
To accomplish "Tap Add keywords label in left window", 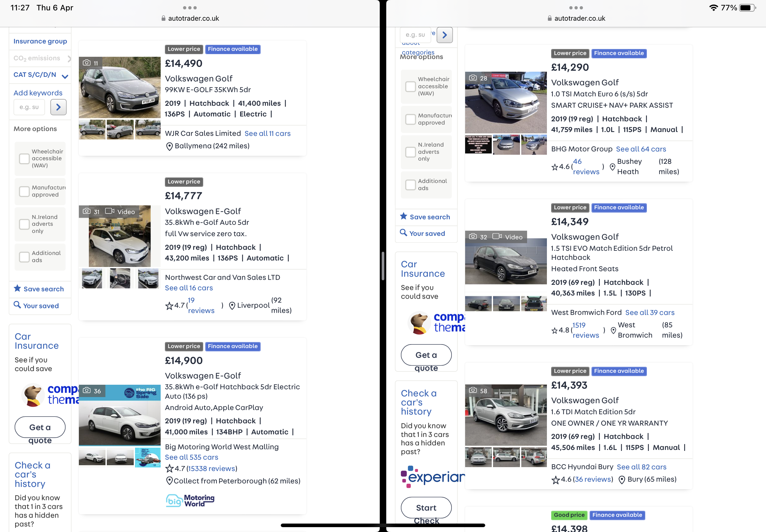I will click(x=38, y=93).
